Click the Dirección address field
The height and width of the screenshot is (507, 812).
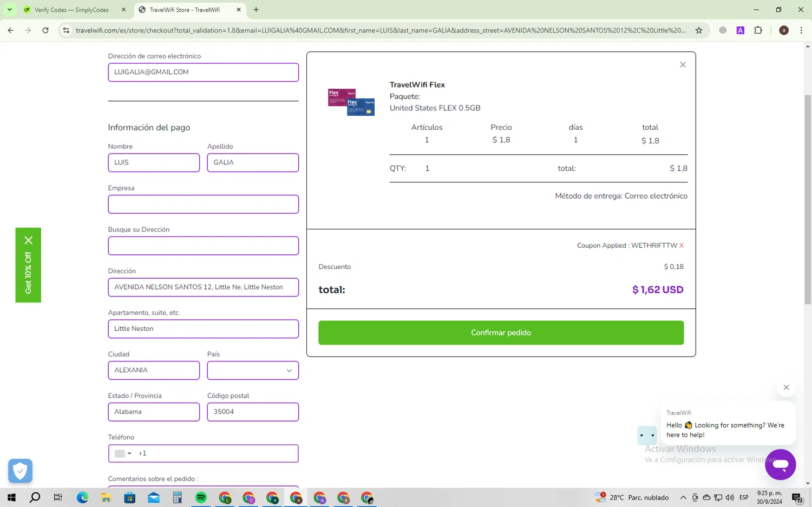click(203, 287)
